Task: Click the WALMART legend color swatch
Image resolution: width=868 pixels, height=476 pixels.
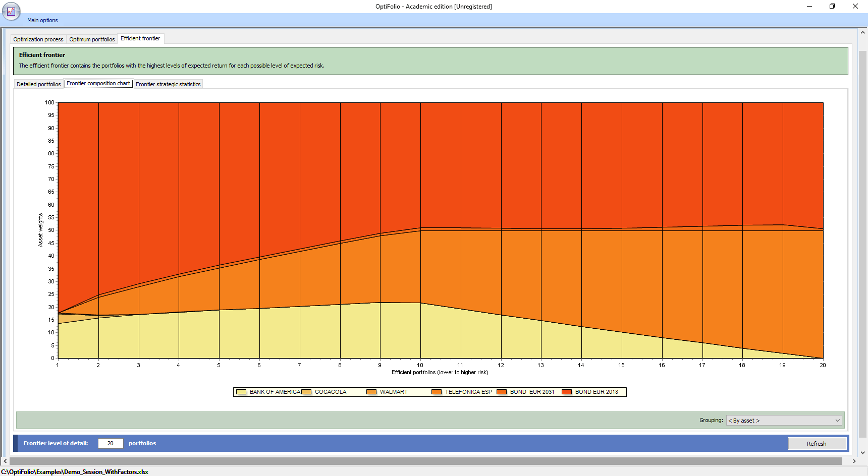Action: [371, 392]
